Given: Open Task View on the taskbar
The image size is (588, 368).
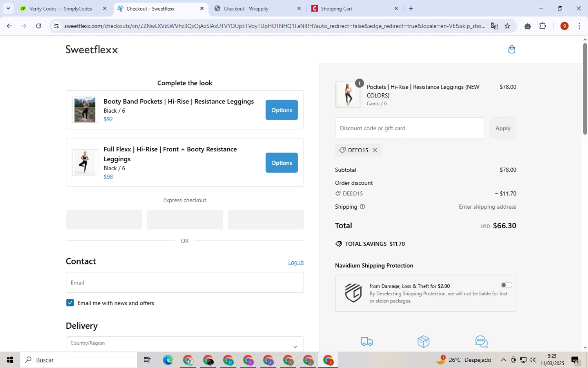Looking at the screenshot, I should (x=147, y=360).
